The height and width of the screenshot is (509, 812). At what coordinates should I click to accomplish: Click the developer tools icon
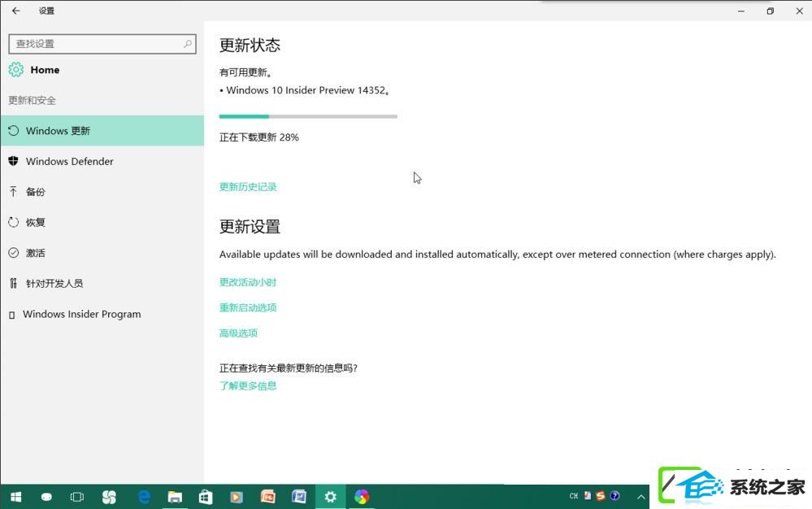point(14,283)
